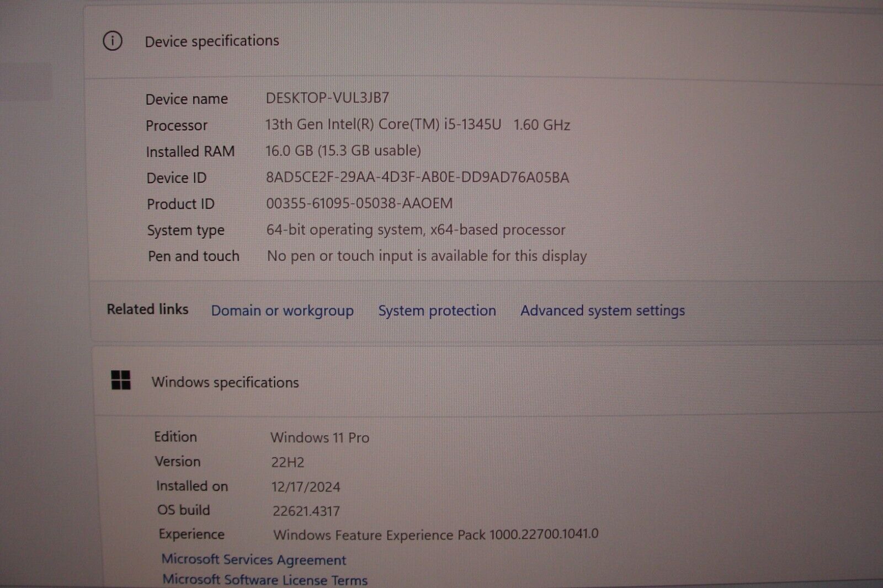Click the Device specifications info icon
This screenshot has height=588, width=883.
[113, 41]
